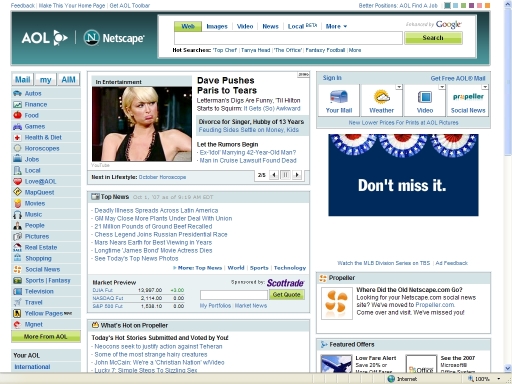The height and width of the screenshot is (384, 512).
Task: Open the Video tile dropdown arrow
Action: tap(442, 87)
